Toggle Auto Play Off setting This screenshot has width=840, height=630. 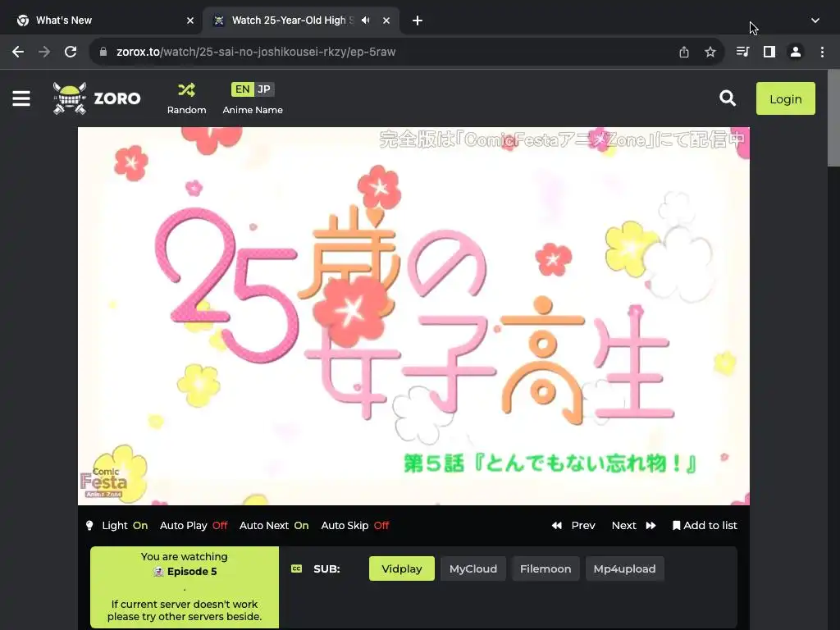point(194,526)
